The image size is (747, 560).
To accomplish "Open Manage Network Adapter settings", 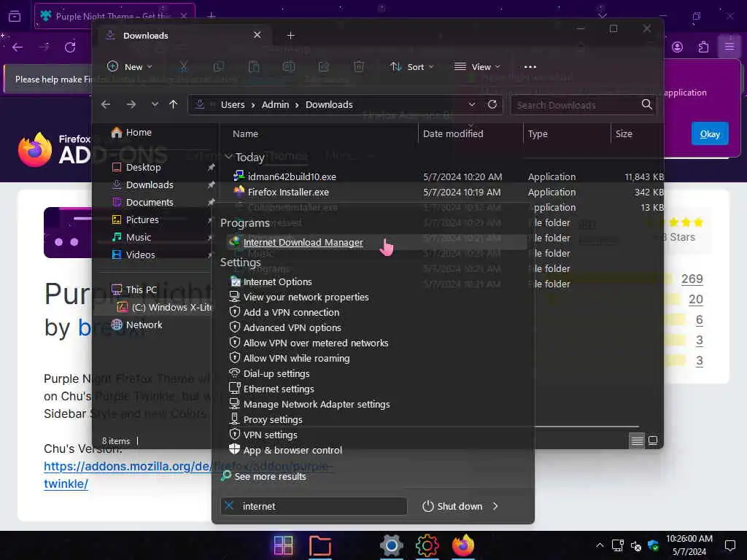I will pyautogui.click(x=317, y=404).
